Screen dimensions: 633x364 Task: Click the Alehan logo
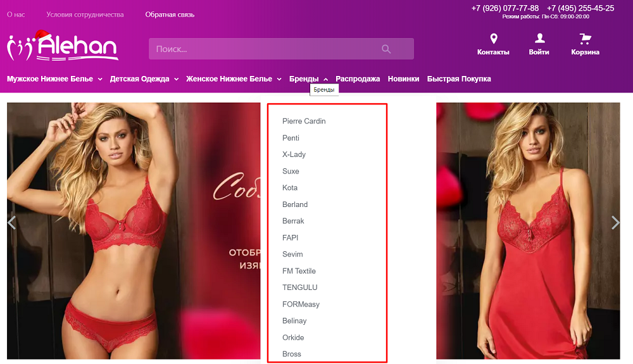tap(63, 46)
